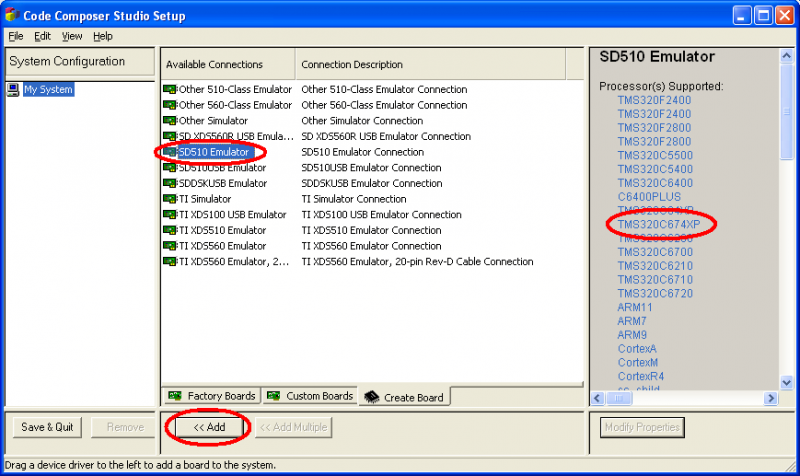Click the Available Connections column header
The width and height of the screenshot is (800, 476).
point(228,64)
